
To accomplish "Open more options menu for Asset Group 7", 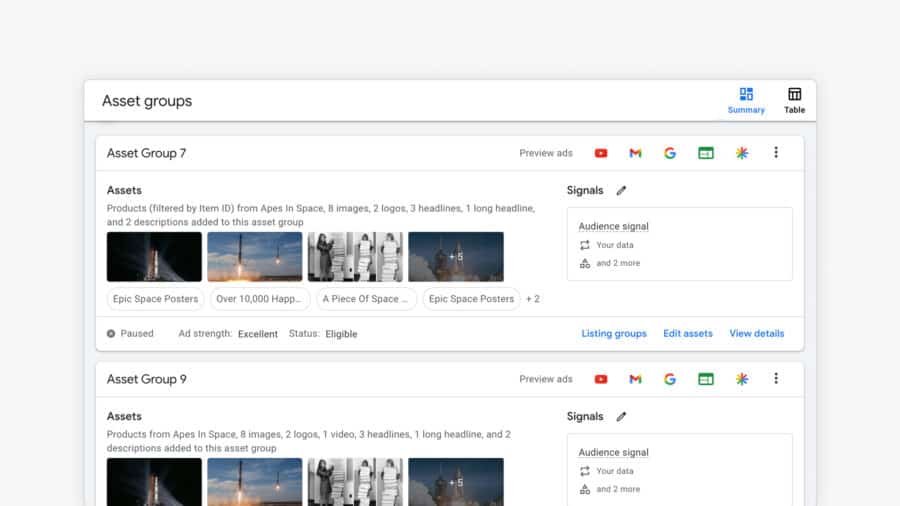I will coord(776,153).
